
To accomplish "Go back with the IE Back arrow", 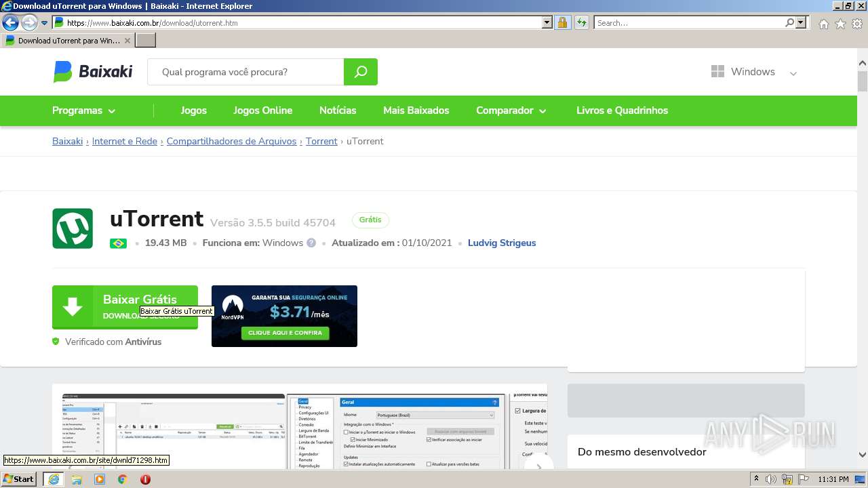I will click(x=10, y=22).
